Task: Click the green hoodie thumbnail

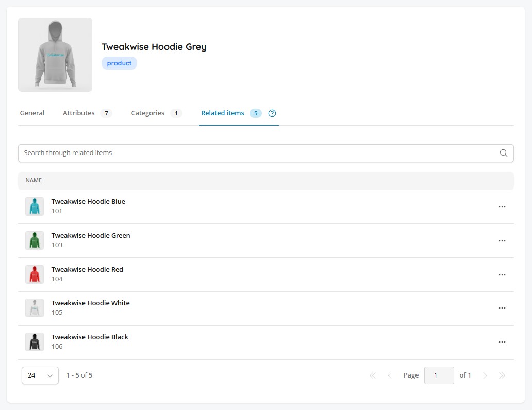Action: [35, 241]
